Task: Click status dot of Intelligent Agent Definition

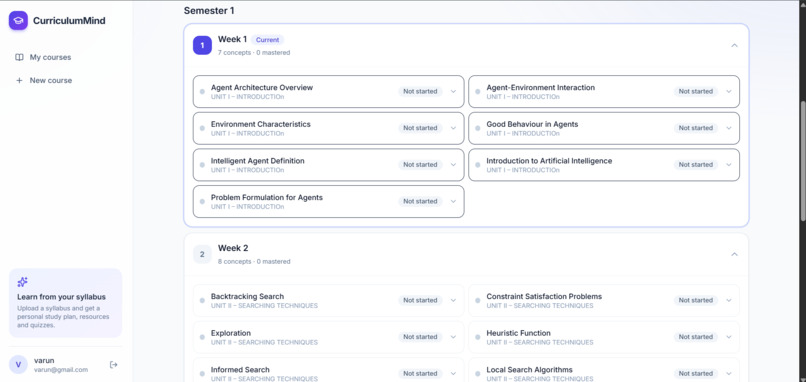Action: (x=202, y=165)
